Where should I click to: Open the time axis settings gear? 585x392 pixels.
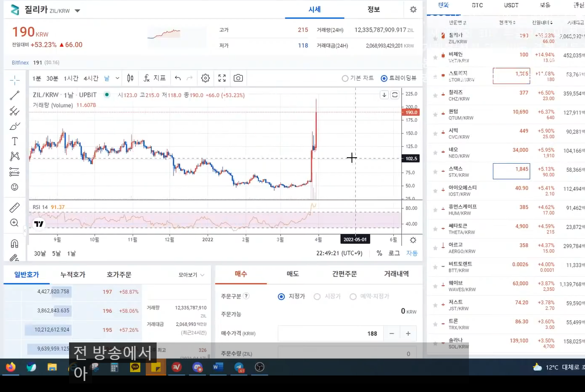pos(413,240)
